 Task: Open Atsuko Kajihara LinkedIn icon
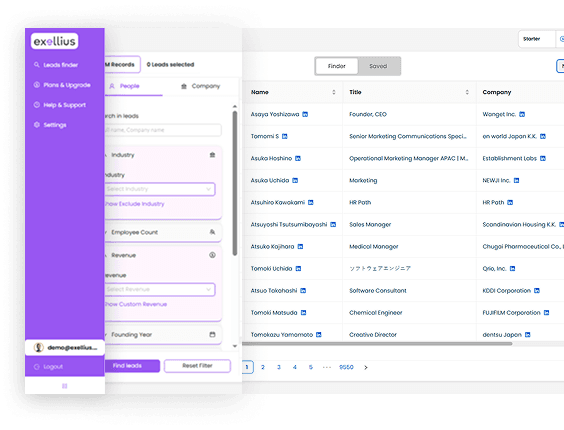click(x=300, y=246)
